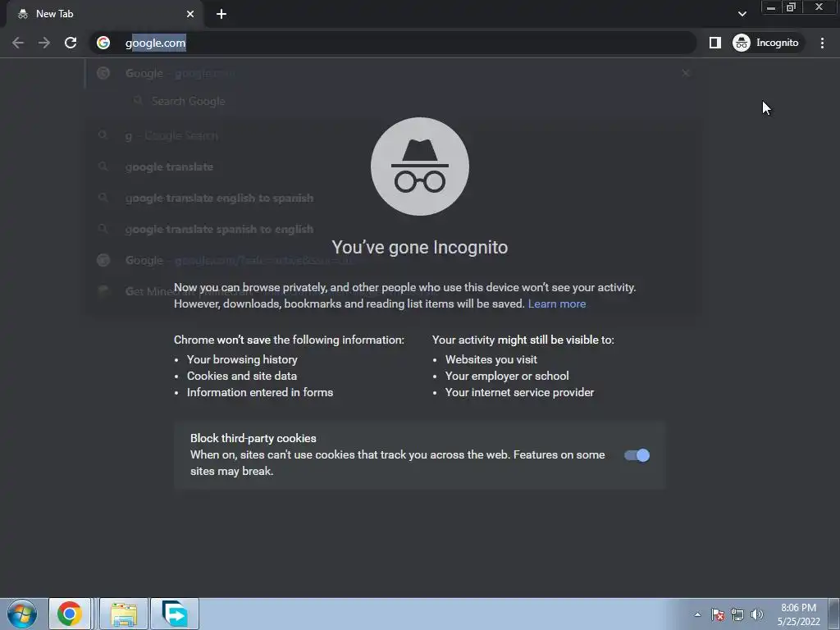The image size is (840, 630).
Task: Click 'Information entered in forms' list item
Action: 260,393
